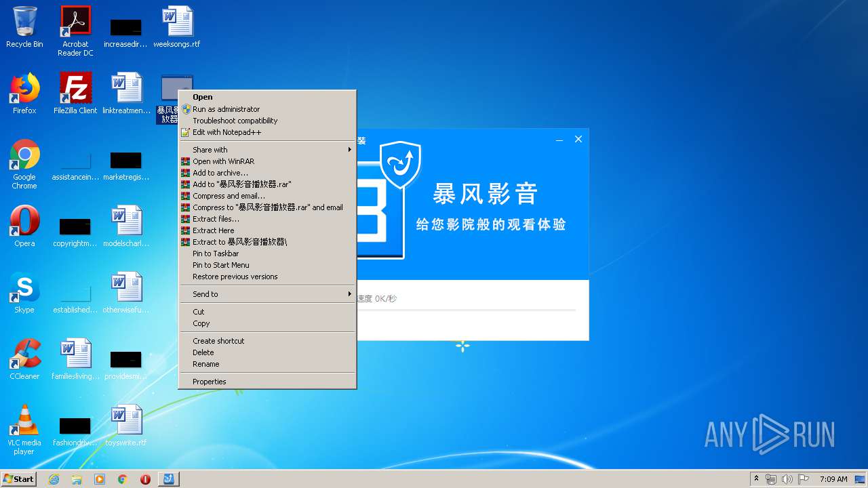868x488 pixels.
Task: Show hidden tray icons arrow
Action: point(756,479)
